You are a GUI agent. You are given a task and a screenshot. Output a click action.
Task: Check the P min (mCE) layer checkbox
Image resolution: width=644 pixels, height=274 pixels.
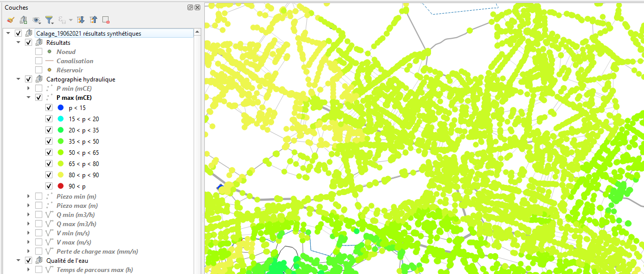pyautogui.click(x=39, y=89)
